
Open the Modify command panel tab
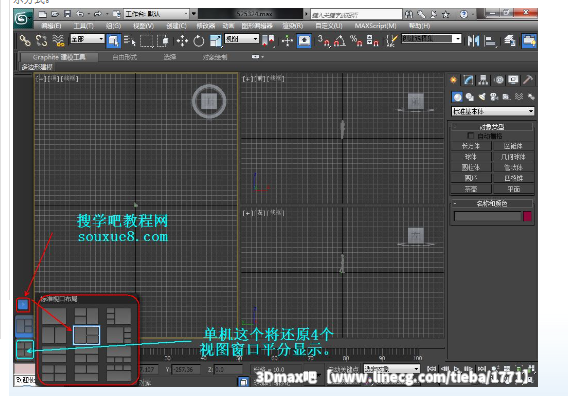click(468, 80)
